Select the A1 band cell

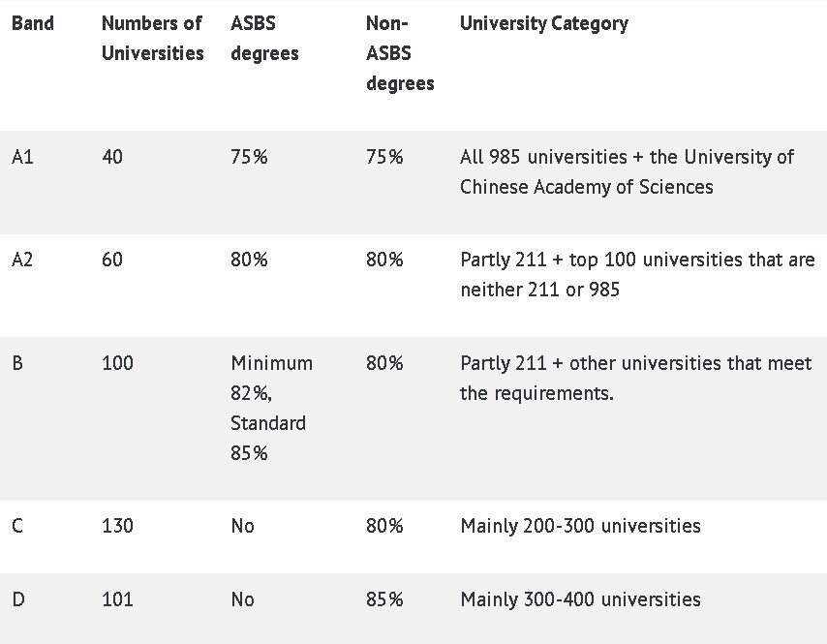coord(22,157)
